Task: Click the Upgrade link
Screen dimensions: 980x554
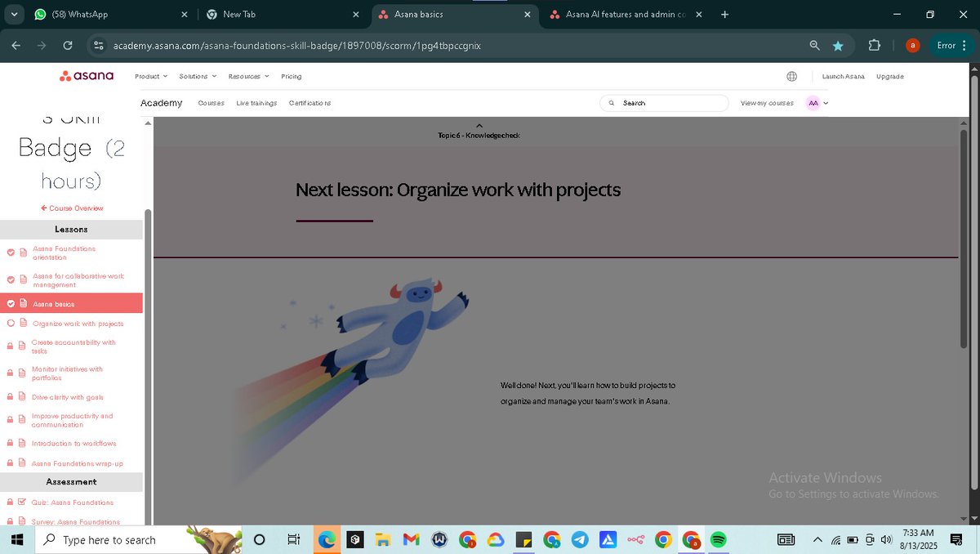Action: tap(890, 76)
